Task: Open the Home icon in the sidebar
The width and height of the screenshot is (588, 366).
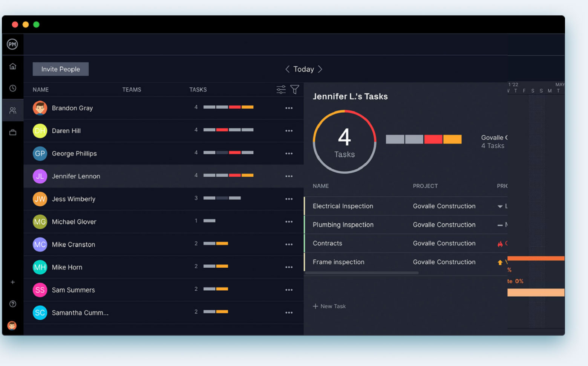Action: coord(12,66)
